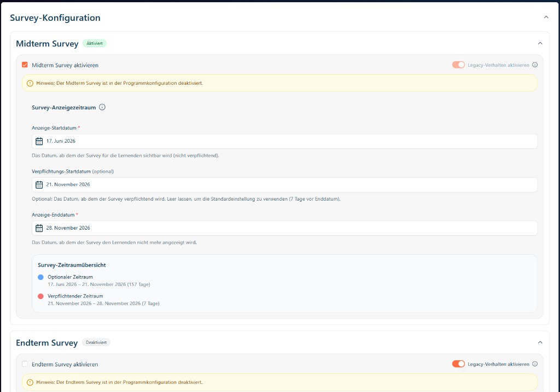Image resolution: width=560 pixels, height=392 pixels.
Task: Click the Survey-Konfiguration title
Action: 55,17
